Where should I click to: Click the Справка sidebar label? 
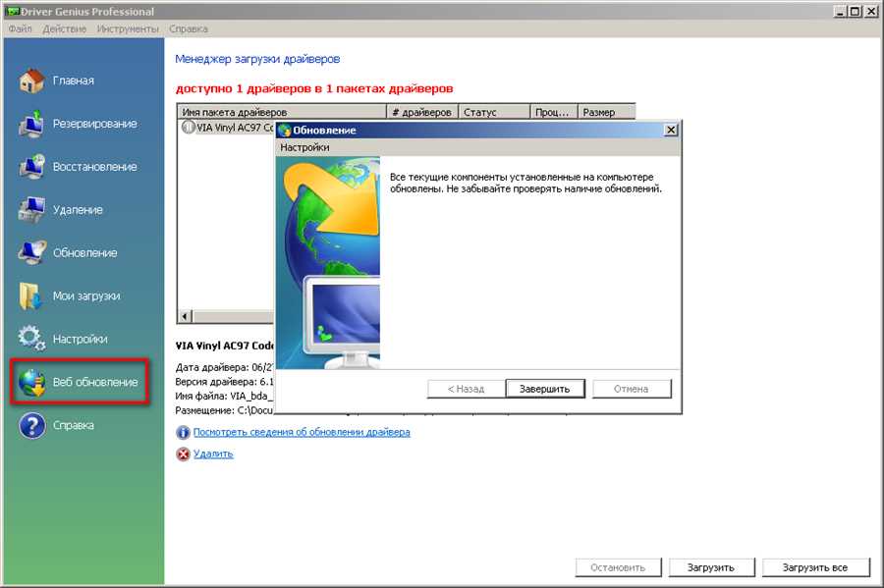point(74,425)
